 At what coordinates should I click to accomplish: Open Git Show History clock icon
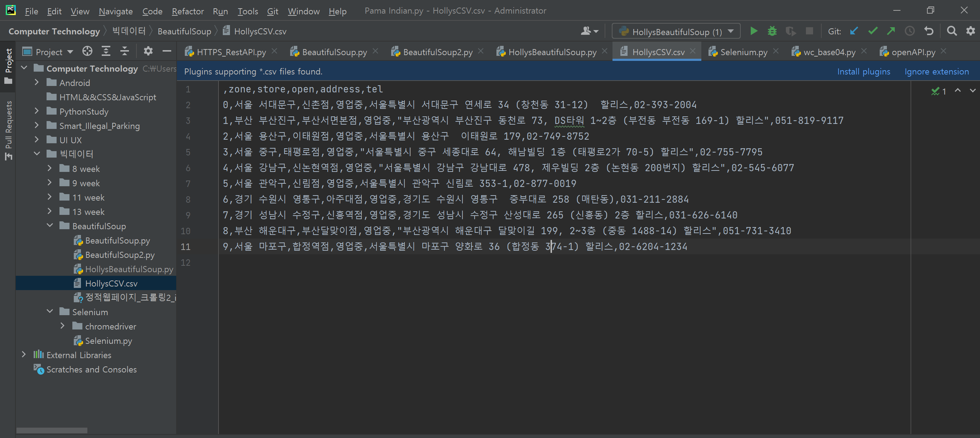tap(910, 31)
